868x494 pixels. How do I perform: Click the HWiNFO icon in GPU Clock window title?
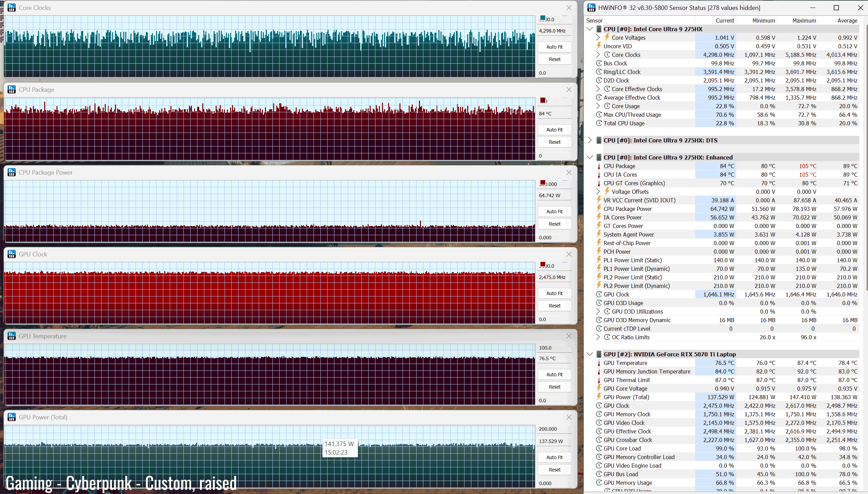coord(12,254)
